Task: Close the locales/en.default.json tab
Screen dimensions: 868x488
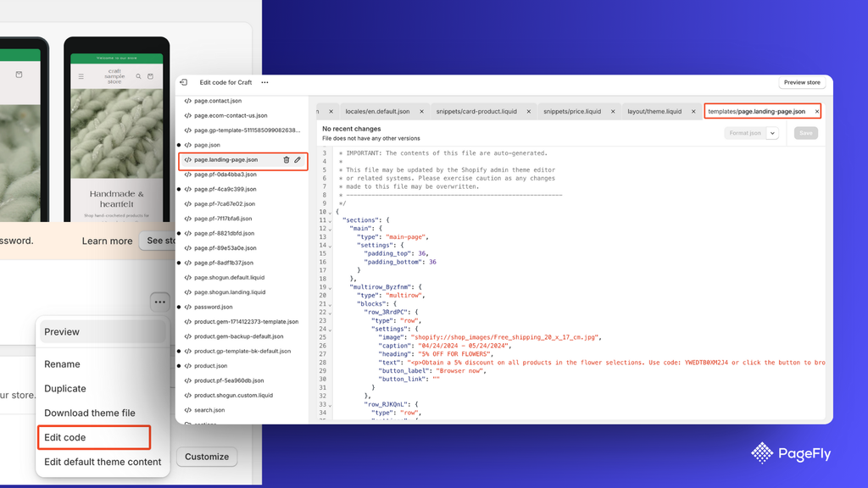Action: [421, 111]
